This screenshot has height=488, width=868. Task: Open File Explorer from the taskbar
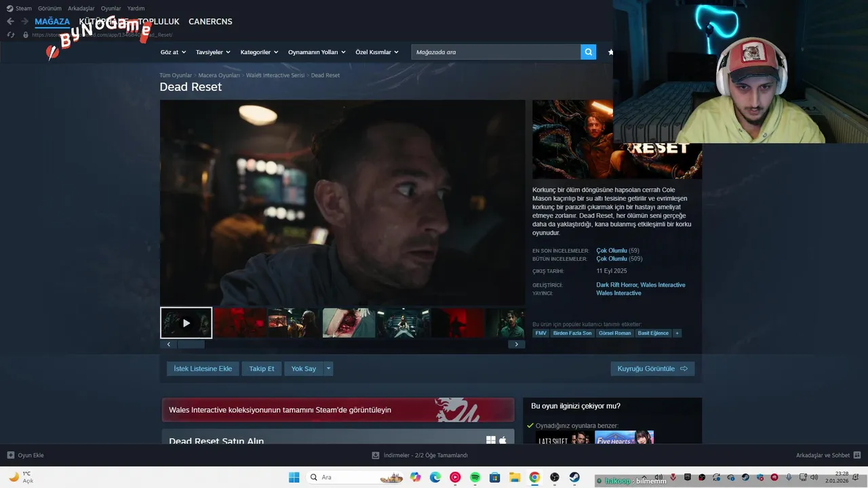point(515,477)
